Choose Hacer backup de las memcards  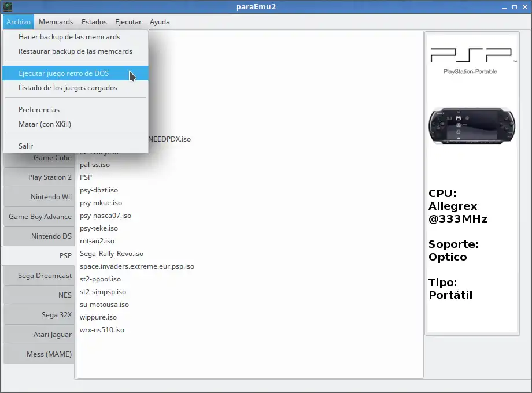pos(75,36)
